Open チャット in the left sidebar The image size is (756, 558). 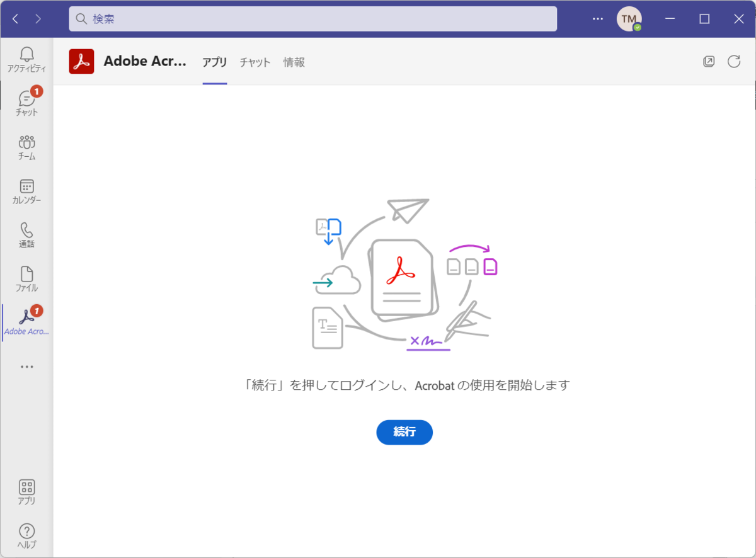click(x=26, y=103)
